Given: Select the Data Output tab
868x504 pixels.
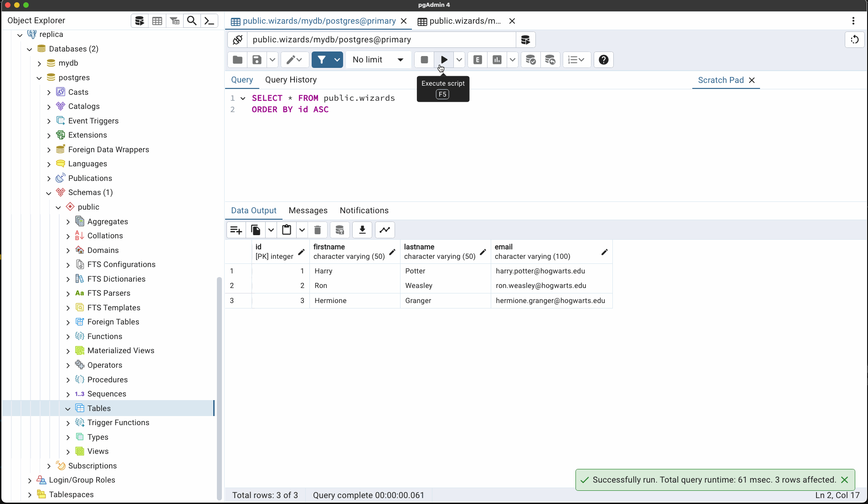Looking at the screenshot, I should (254, 211).
